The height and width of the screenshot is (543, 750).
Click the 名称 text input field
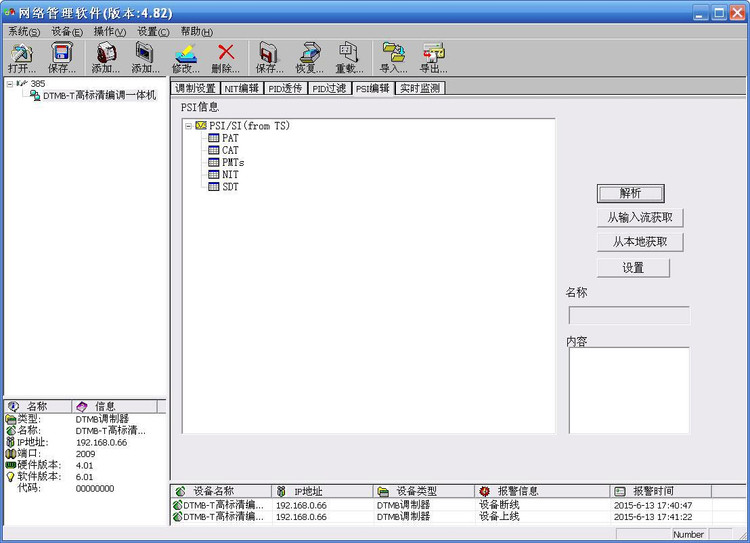point(629,316)
